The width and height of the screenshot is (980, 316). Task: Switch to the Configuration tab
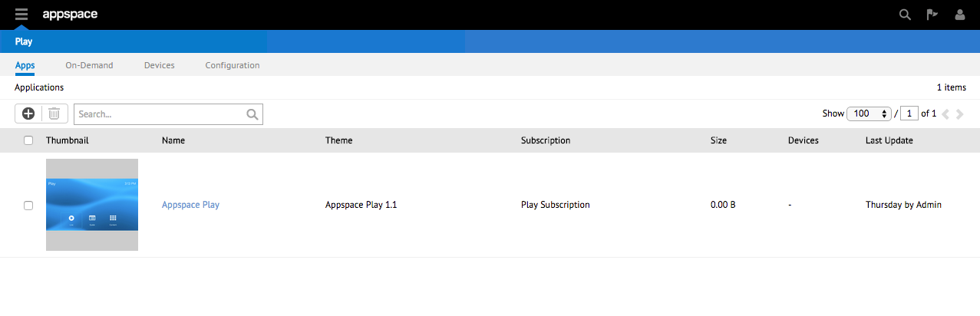(x=232, y=65)
